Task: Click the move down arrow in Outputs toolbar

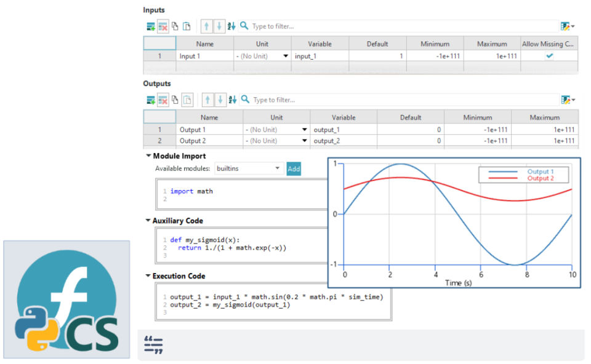Action: pyautogui.click(x=219, y=100)
